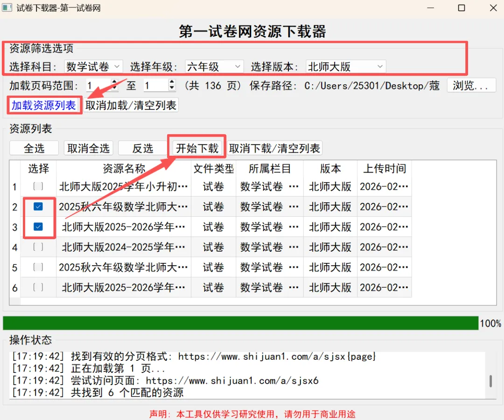This screenshot has width=504, height=420.
Task: Click log line 共找到 6 个匹配的资源
Action: 127,392
